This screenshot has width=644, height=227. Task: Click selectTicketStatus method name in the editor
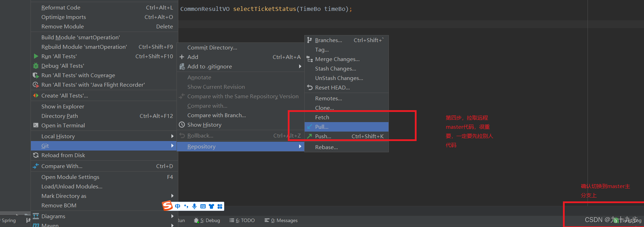click(265, 9)
